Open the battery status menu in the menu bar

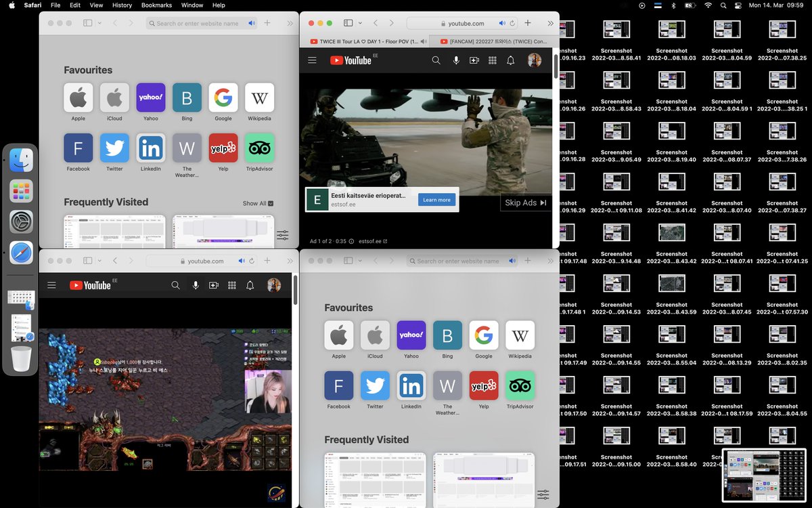click(690, 5)
